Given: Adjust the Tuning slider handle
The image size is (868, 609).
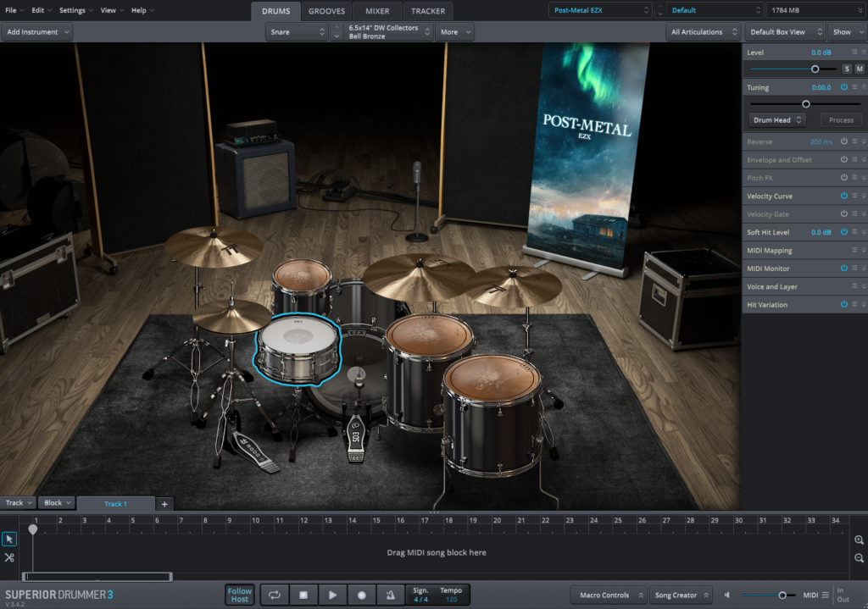Looking at the screenshot, I should (805, 104).
